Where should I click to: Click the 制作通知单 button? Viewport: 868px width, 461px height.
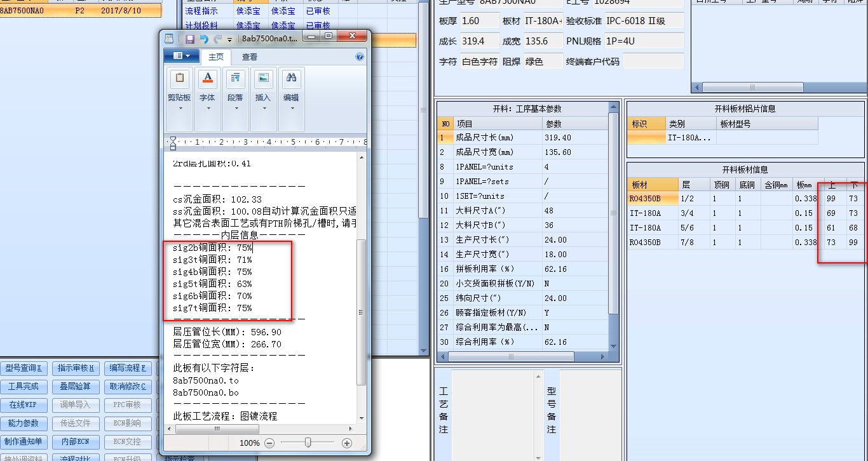pyautogui.click(x=24, y=441)
